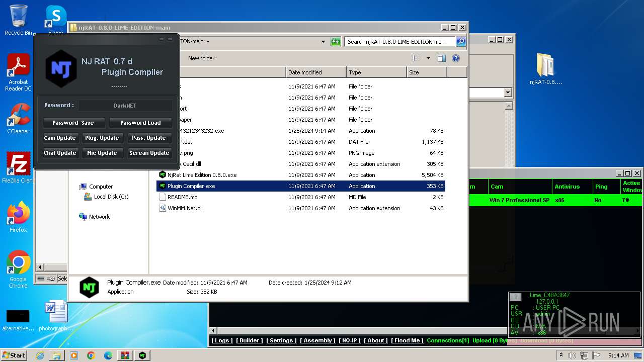Open Logs in njRAT bottom bar
The image size is (644, 362).
[x=222, y=340]
